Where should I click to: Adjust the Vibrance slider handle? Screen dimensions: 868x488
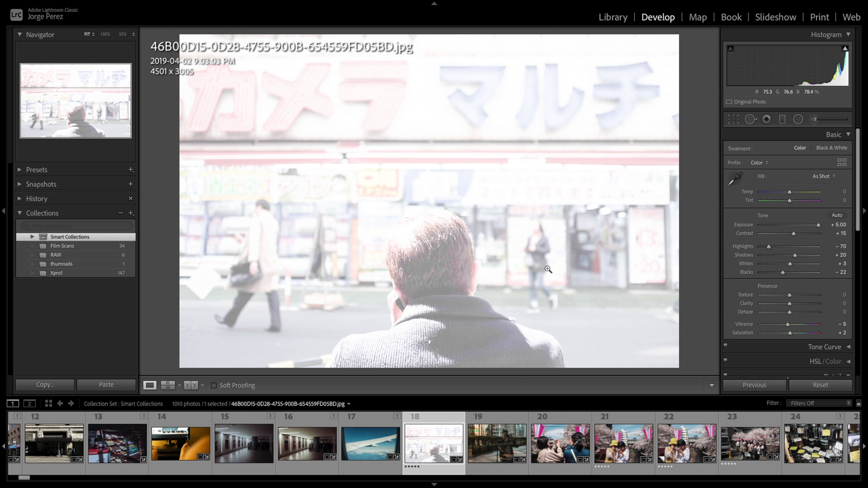[x=788, y=324]
